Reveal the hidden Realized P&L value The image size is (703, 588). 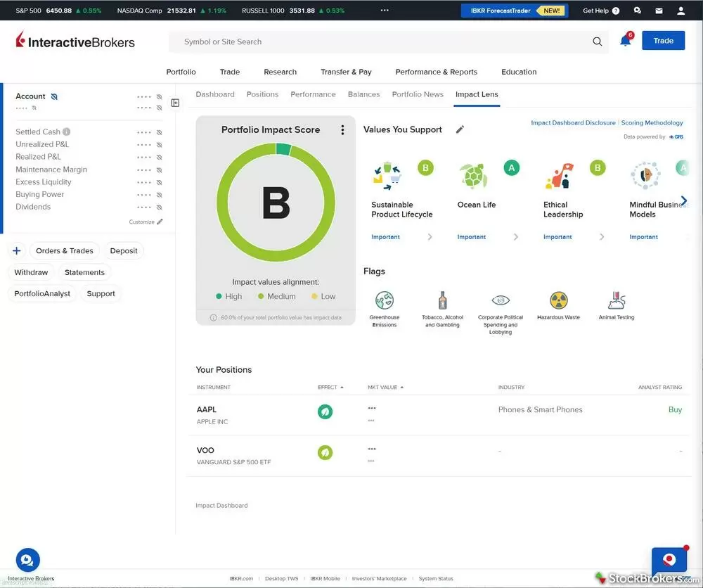click(x=159, y=158)
